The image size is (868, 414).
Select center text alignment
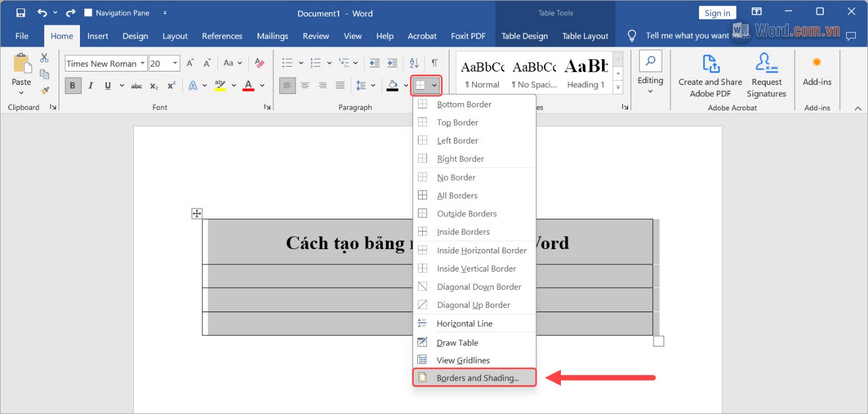pos(305,85)
